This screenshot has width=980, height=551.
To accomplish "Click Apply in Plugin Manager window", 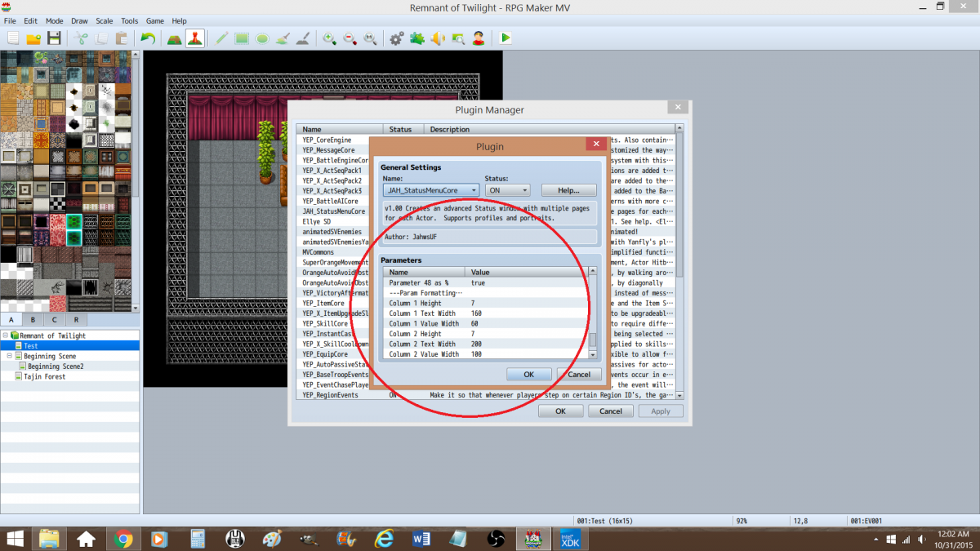I will tap(661, 411).
